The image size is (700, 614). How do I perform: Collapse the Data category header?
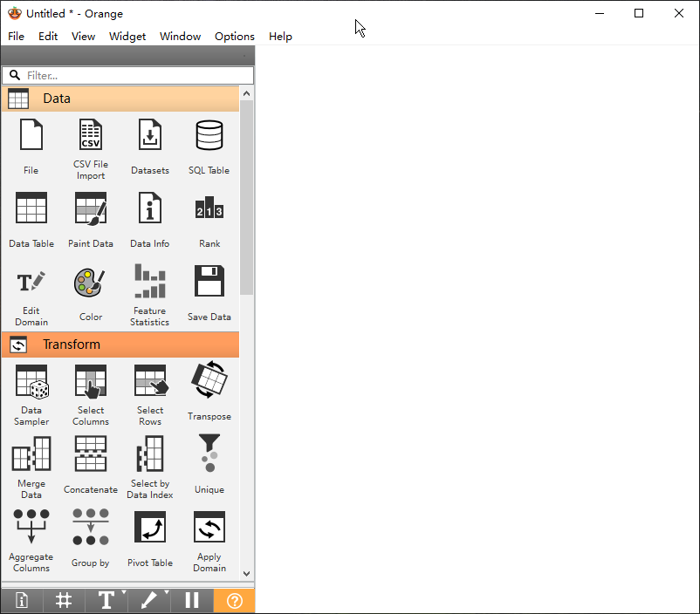[x=120, y=99]
